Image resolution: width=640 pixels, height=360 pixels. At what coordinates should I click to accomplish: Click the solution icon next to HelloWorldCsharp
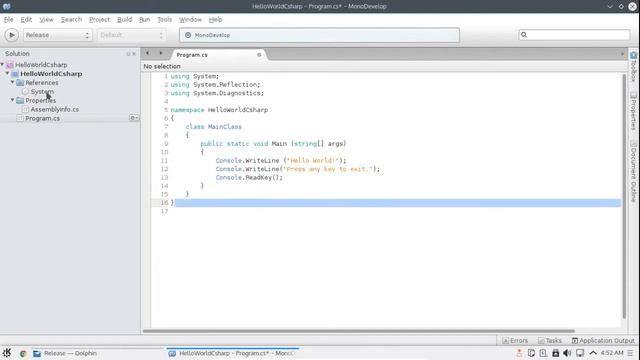click(10, 65)
